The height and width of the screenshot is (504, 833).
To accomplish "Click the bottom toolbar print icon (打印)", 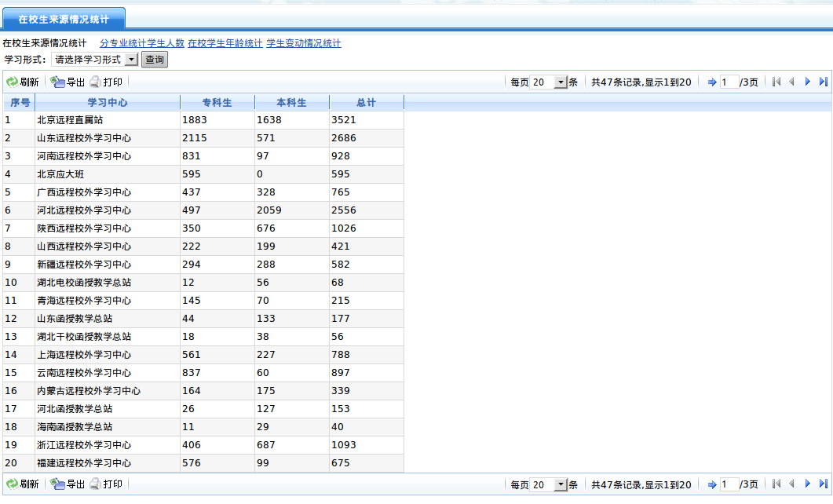I will (x=95, y=484).
